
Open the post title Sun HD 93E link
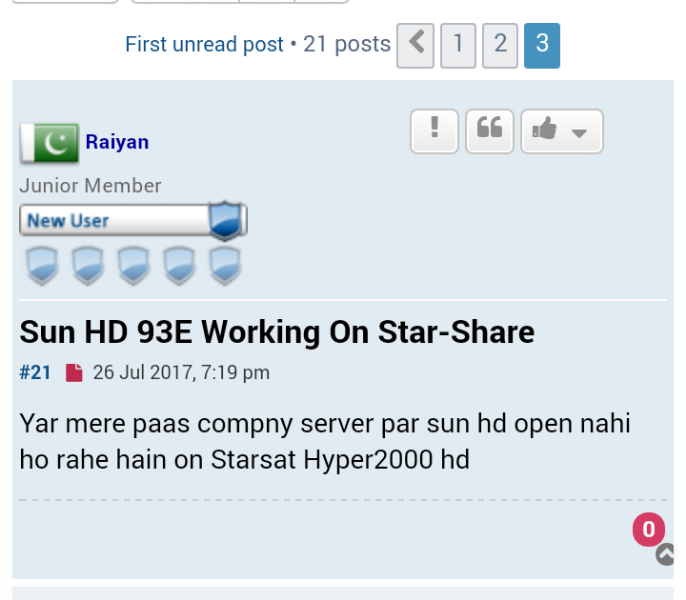click(277, 332)
